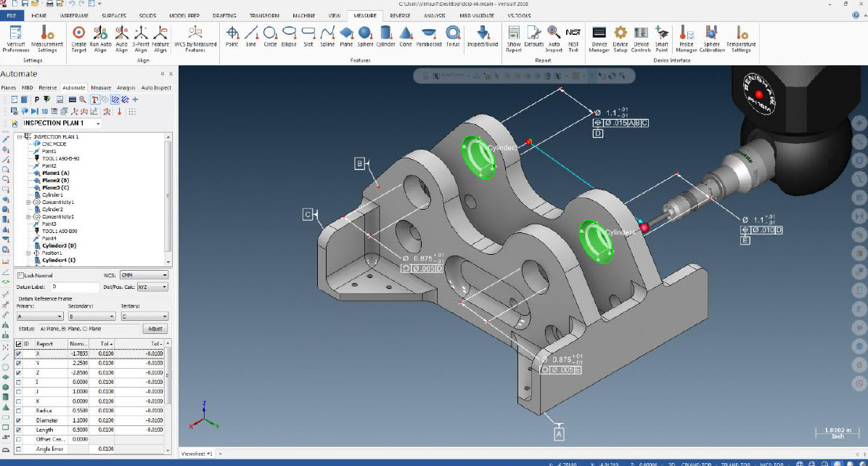Uncheck the Diameter report checkbox
Screen dimensions: 868x466
point(19,420)
